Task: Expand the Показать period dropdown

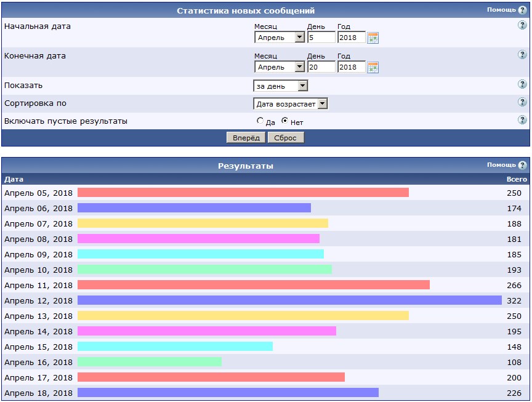Action: pyautogui.click(x=281, y=86)
